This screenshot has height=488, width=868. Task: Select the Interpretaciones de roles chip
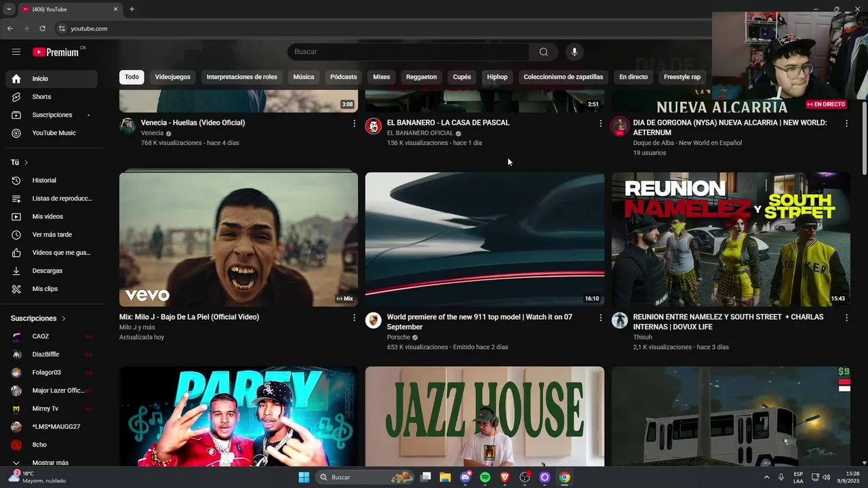click(242, 77)
